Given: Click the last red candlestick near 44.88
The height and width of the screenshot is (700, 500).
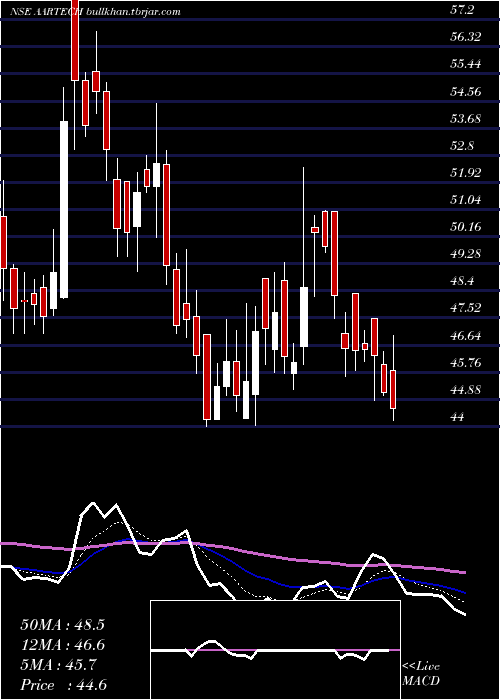Looking at the screenshot, I should click(x=393, y=389).
